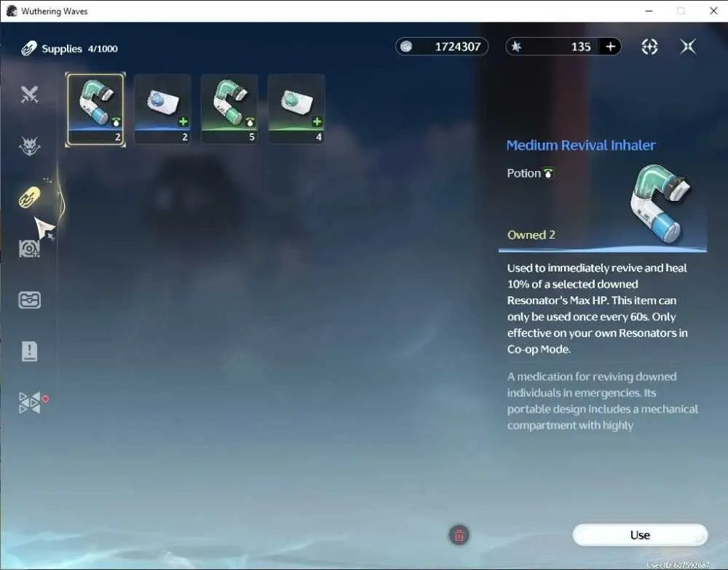Click the circular crosshair icon beside Astrite counter
This screenshot has width=728, height=570.
(x=649, y=47)
